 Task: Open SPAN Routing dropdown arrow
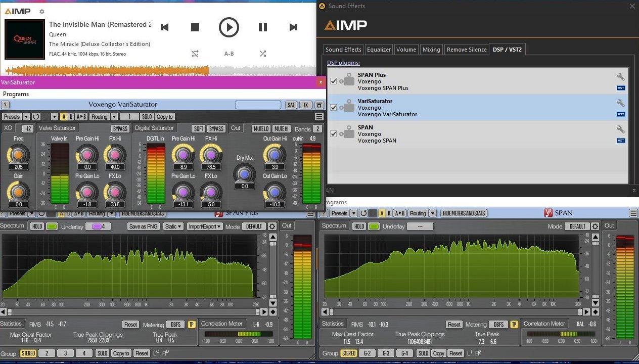[x=433, y=213]
